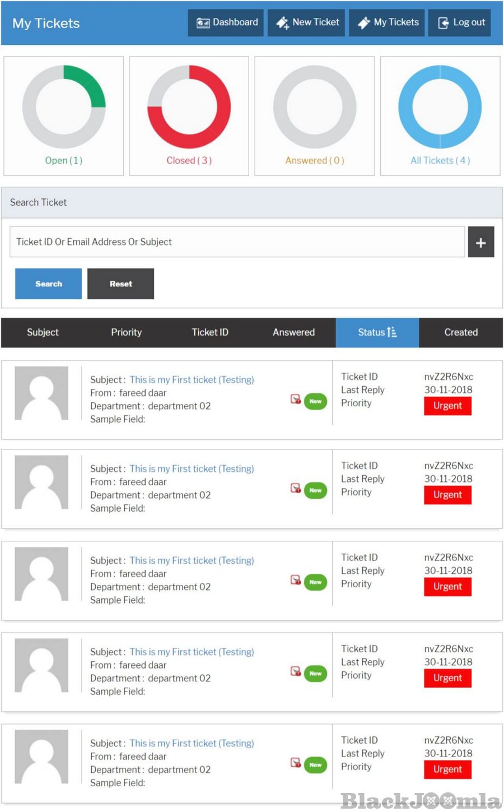Screen dimensions: 504x812
Task: Log out of the account
Action: point(460,22)
